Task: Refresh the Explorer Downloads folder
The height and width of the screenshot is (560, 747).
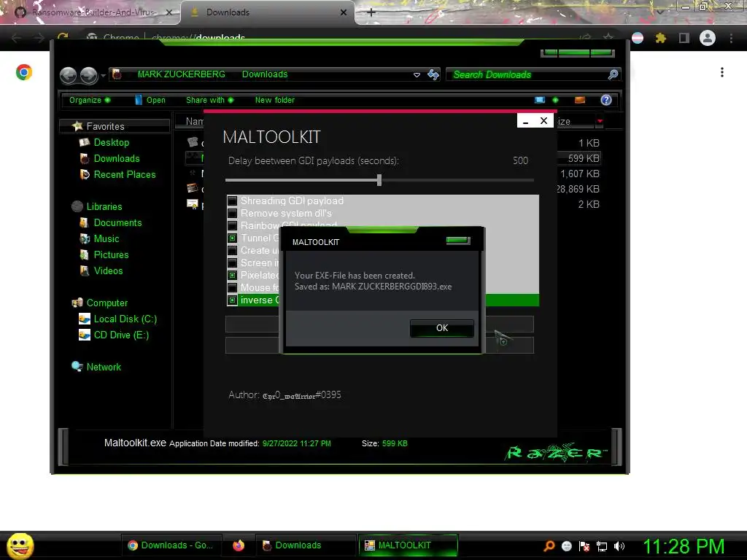Action: pos(433,74)
